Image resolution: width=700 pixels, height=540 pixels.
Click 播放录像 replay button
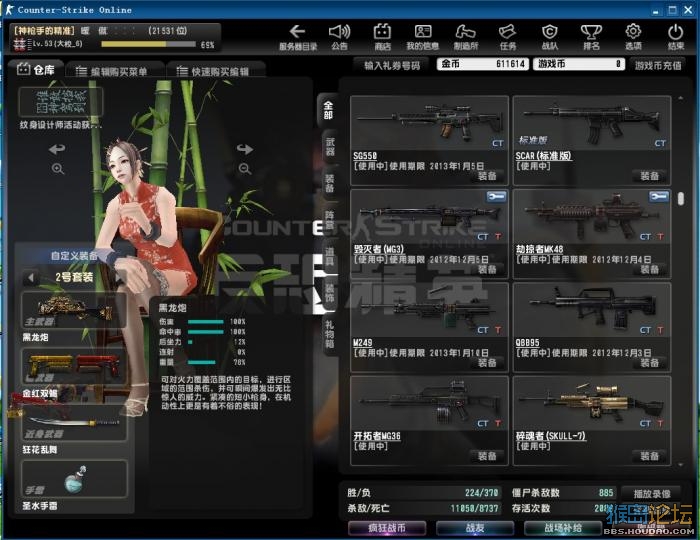point(651,494)
